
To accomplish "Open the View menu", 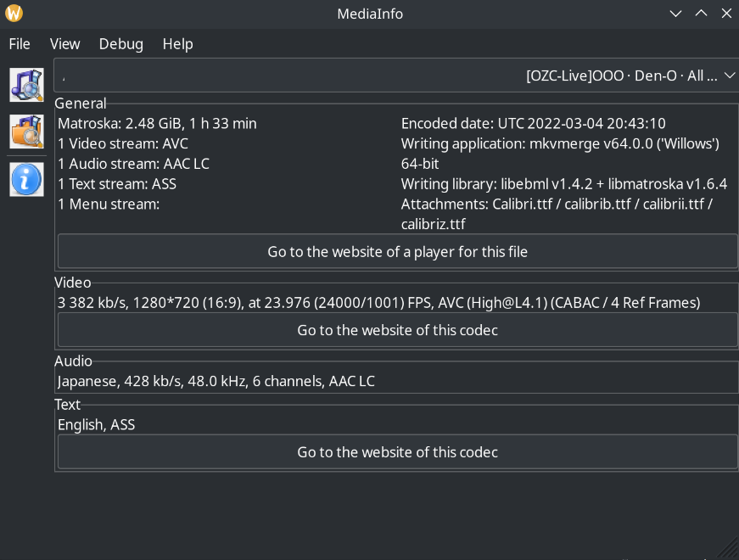I will pyautogui.click(x=64, y=43).
